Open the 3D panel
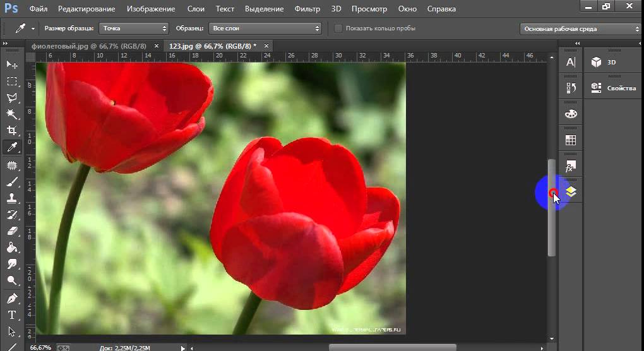This screenshot has width=644, height=351. pyautogui.click(x=604, y=62)
